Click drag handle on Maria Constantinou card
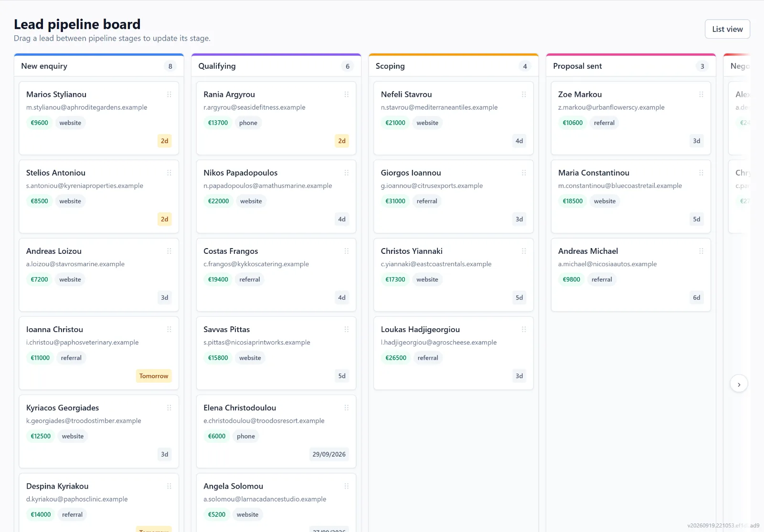This screenshot has width=764, height=532. (701, 173)
